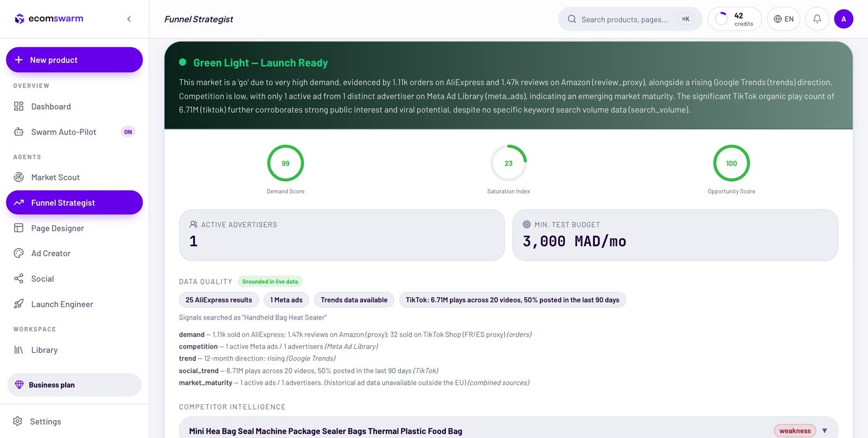Open the Social agent
The image size is (868, 438).
74,278
